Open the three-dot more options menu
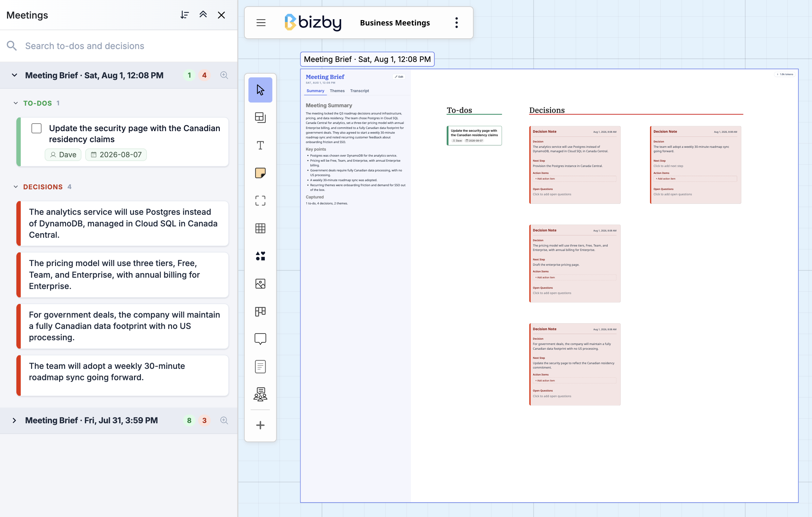This screenshot has width=812, height=517. click(x=456, y=23)
